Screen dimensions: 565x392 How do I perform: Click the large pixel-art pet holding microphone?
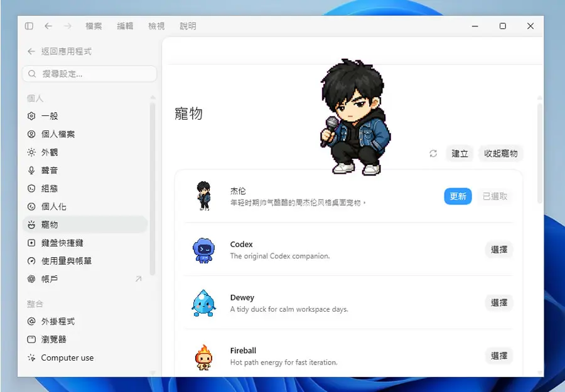[x=355, y=117]
